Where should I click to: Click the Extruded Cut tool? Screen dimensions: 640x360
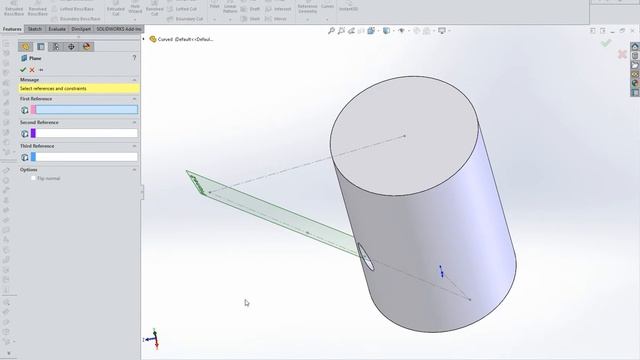point(116,9)
